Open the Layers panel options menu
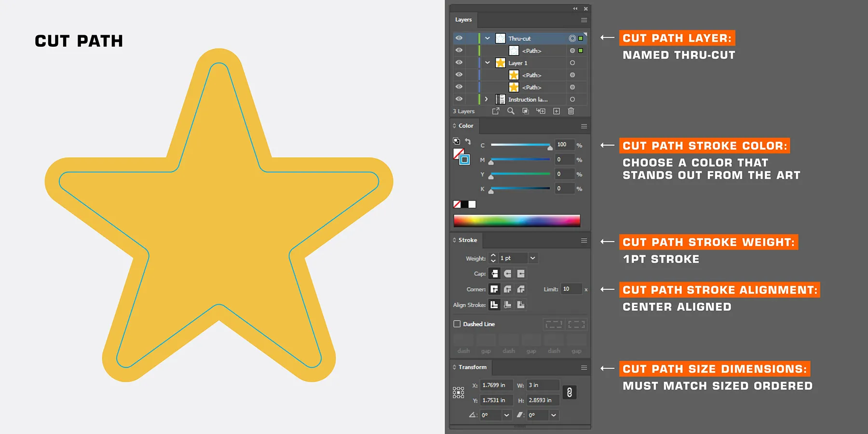This screenshot has width=868, height=434. pyautogui.click(x=584, y=20)
